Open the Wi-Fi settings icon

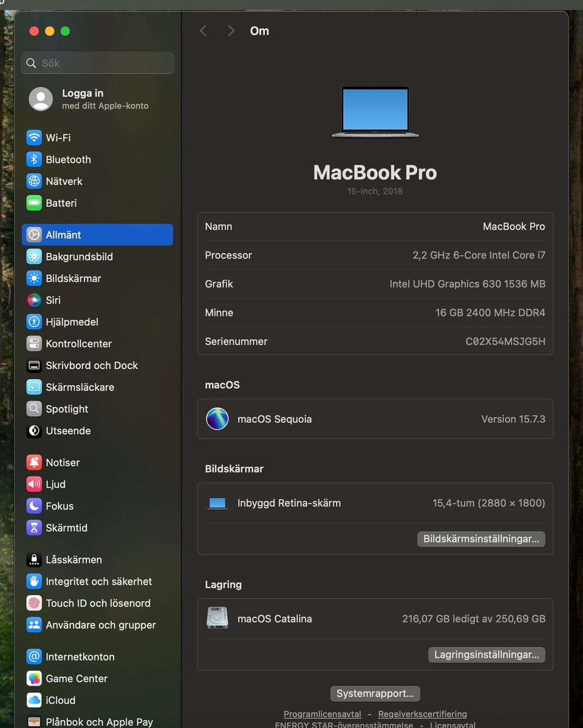(x=34, y=138)
